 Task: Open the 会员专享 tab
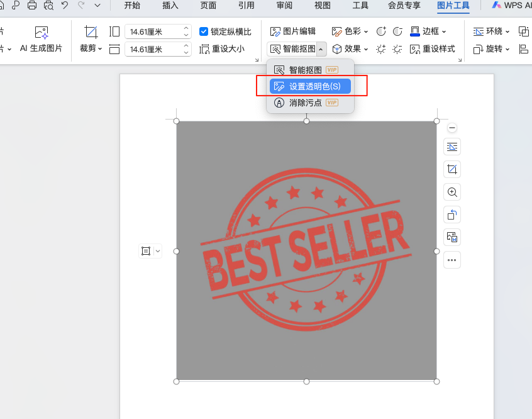coord(404,6)
